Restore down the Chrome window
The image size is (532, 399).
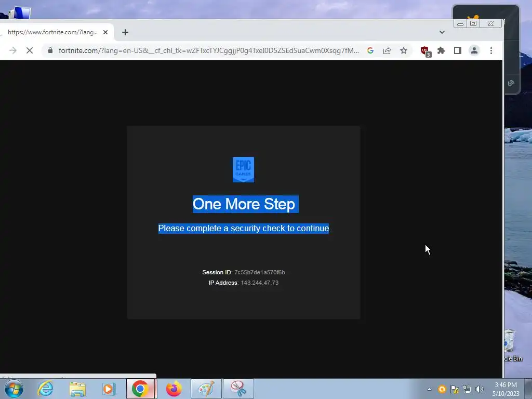[x=473, y=23]
